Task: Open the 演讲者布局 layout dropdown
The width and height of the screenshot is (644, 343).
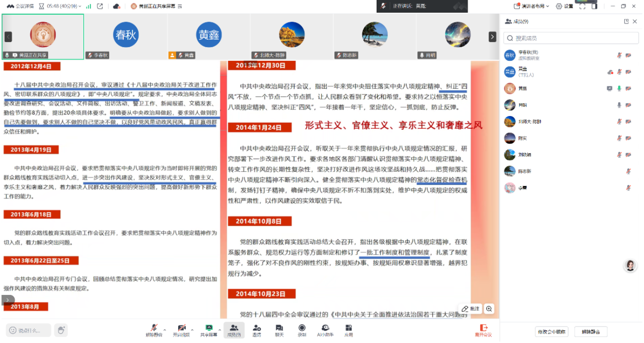Action: [x=532, y=6]
